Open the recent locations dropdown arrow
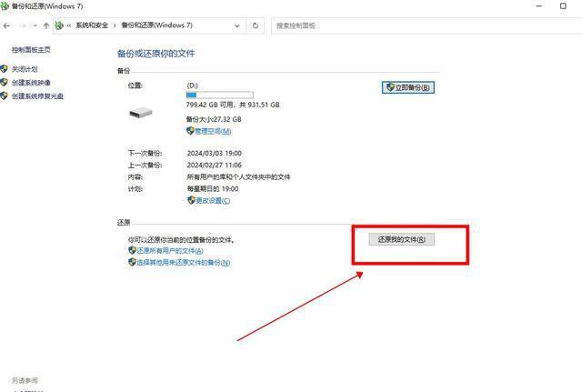This screenshot has height=392, width=582. point(35,25)
